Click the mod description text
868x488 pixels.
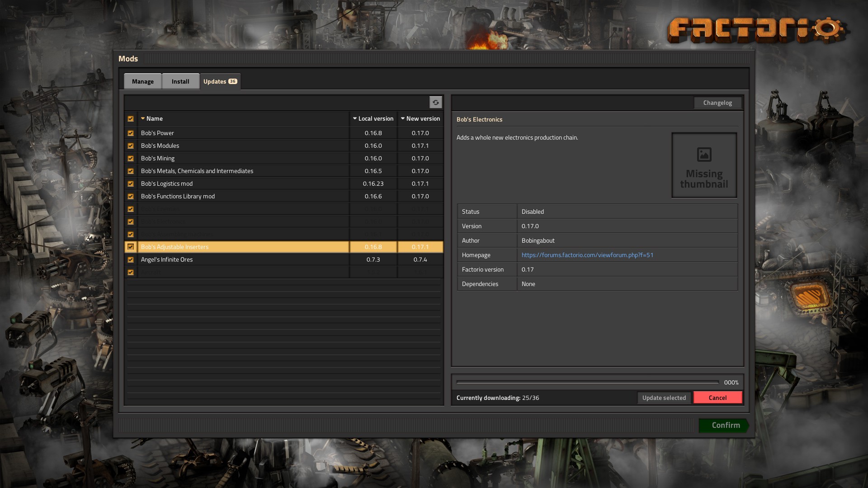point(517,137)
